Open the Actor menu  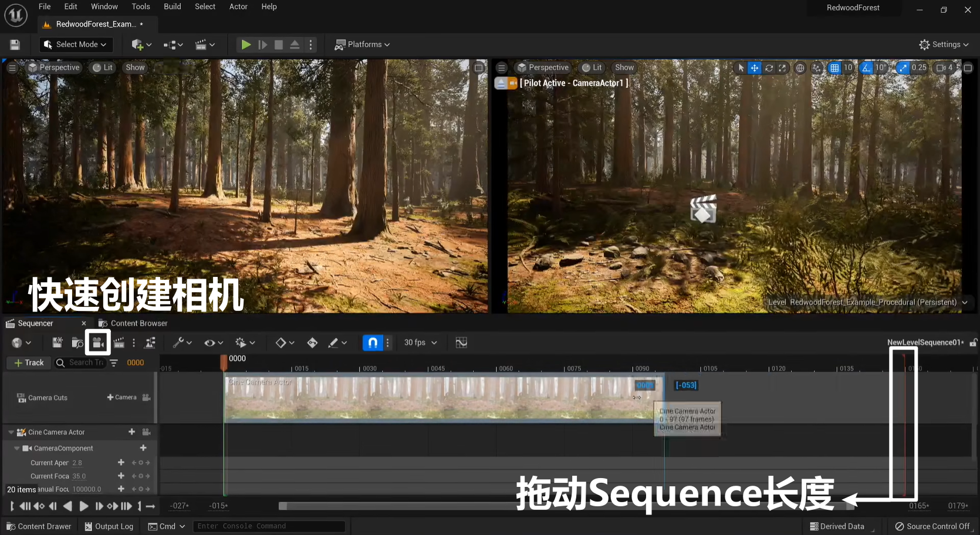(x=238, y=6)
